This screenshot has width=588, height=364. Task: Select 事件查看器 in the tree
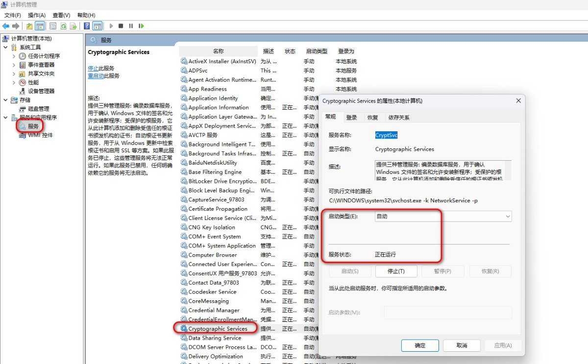coord(41,65)
